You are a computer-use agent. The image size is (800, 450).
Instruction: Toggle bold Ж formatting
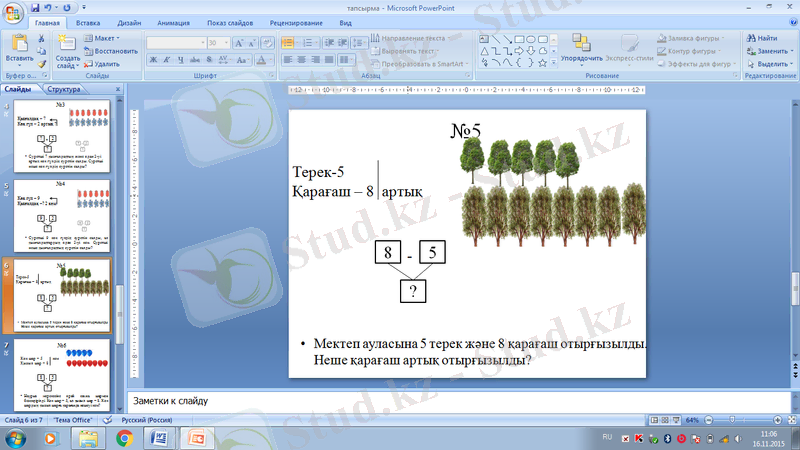tap(153, 59)
